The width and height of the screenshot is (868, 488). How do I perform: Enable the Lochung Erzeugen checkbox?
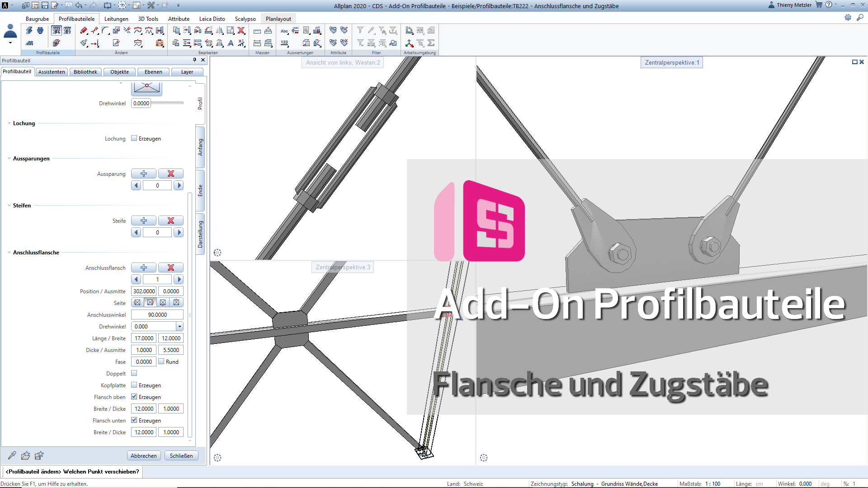click(134, 138)
